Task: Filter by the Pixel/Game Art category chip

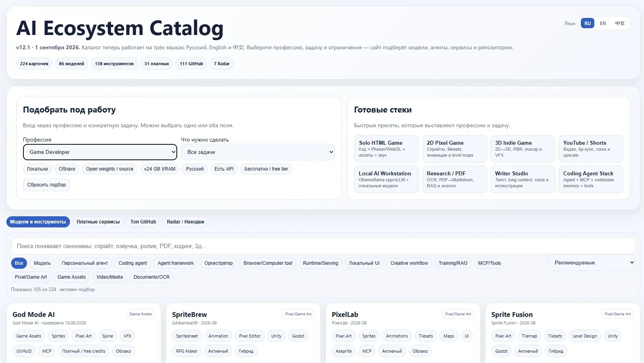Action: tap(31, 277)
